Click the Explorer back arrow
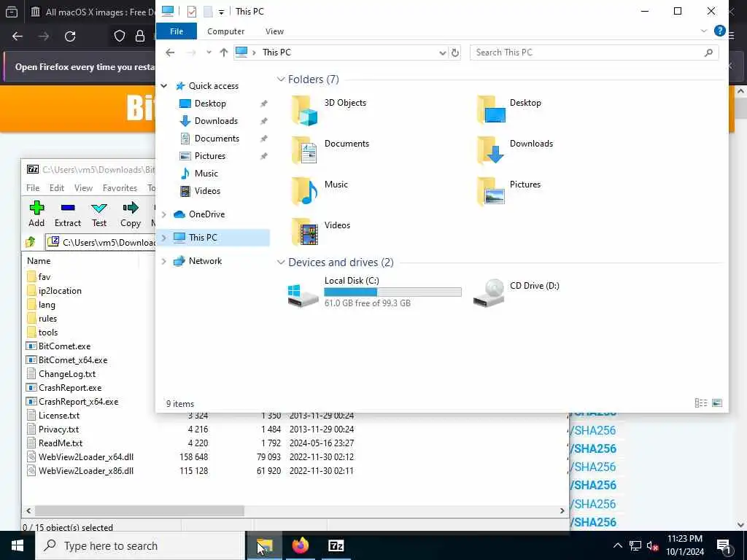747x560 pixels. coord(170,52)
